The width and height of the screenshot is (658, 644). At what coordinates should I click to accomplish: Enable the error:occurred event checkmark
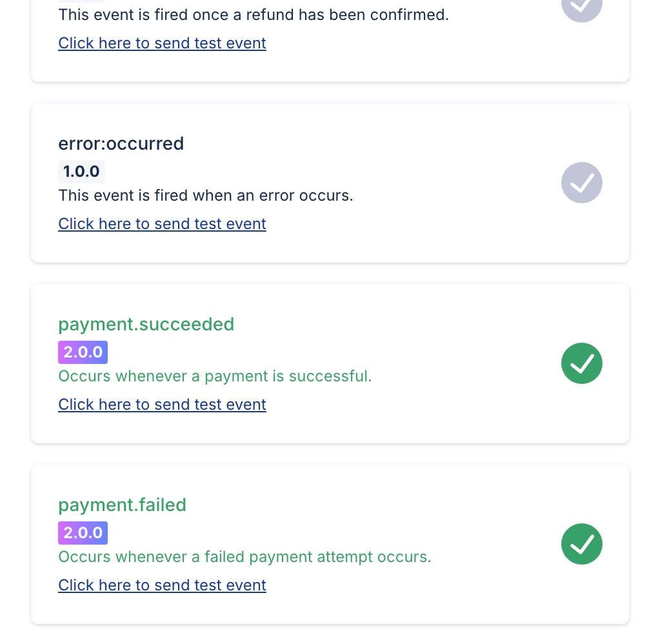pyautogui.click(x=582, y=183)
